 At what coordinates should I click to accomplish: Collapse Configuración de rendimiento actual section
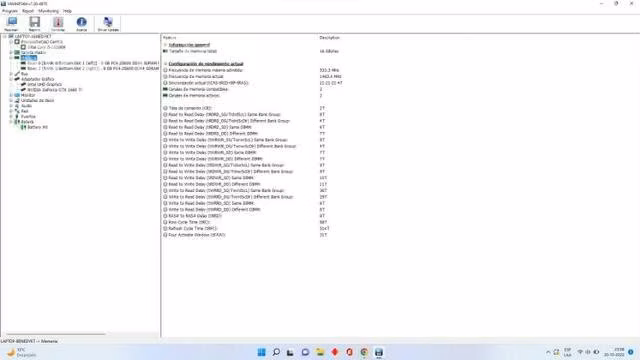pos(165,64)
